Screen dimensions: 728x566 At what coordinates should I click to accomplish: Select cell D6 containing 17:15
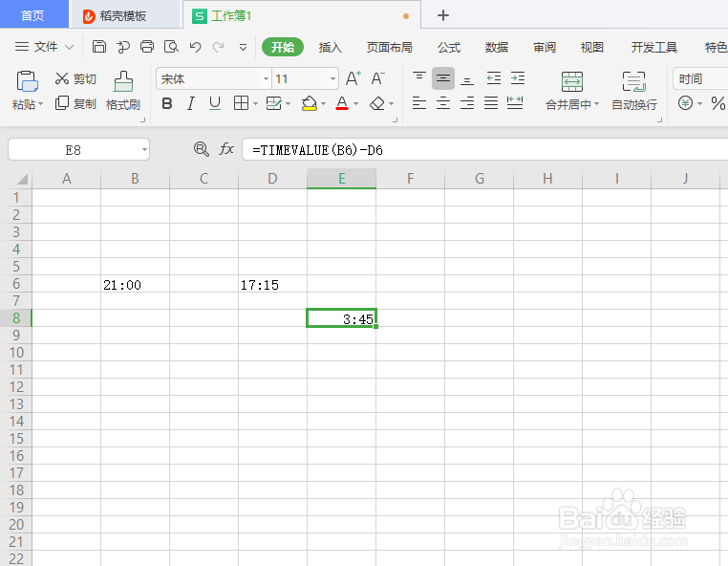(x=272, y=284)
